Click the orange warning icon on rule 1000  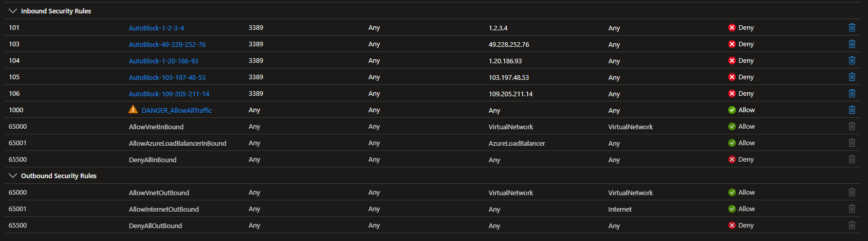coord(133,110)
